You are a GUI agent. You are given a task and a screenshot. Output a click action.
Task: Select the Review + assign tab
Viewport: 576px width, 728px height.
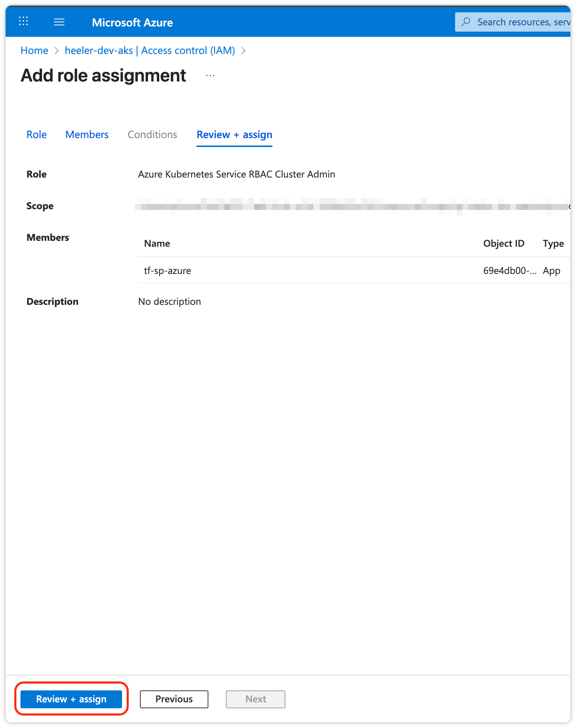(234, 135)
